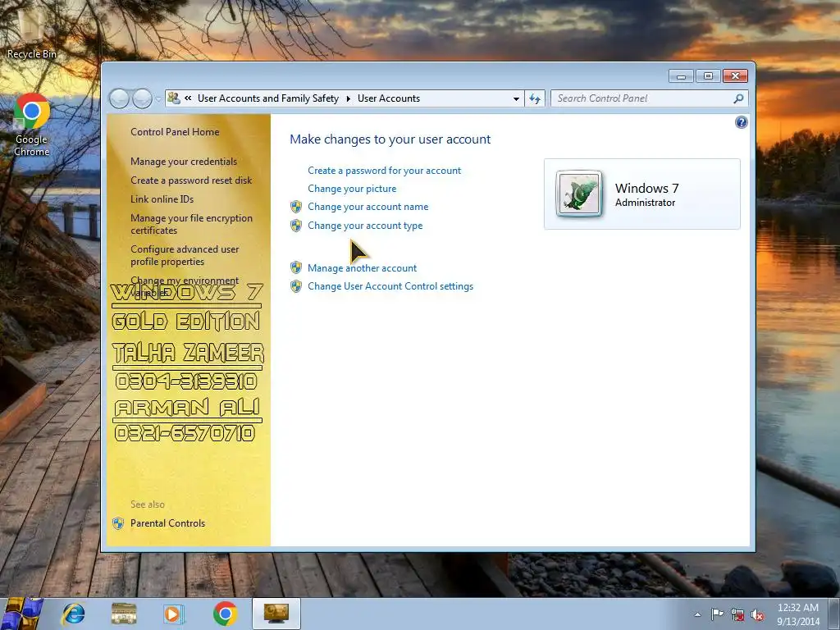
Task: Open Manage your file encryption certificates
Action: [191, 224]
